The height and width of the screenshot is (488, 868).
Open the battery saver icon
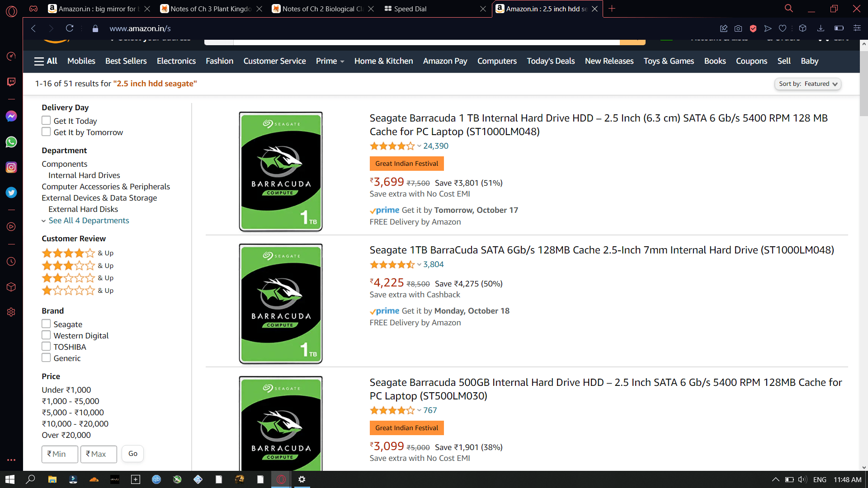click(840, 28)
